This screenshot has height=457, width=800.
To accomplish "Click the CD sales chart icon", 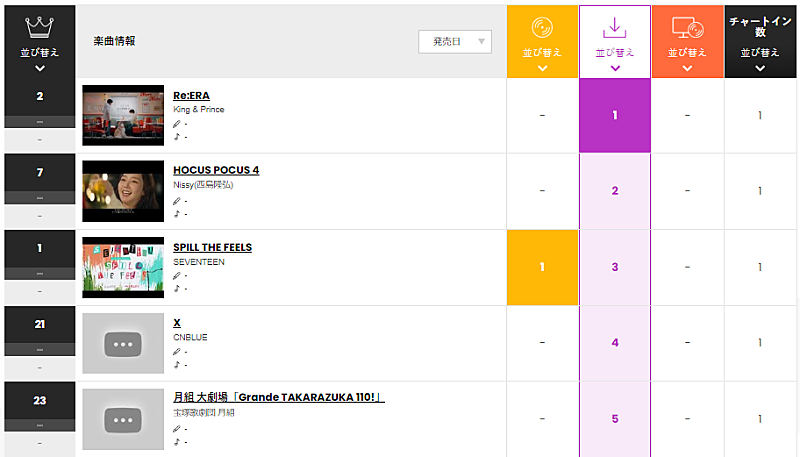I will point(542,27).
